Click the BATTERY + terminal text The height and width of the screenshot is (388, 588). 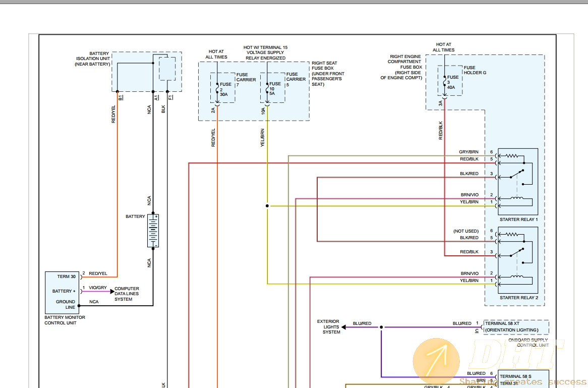[x=64, y=291]
